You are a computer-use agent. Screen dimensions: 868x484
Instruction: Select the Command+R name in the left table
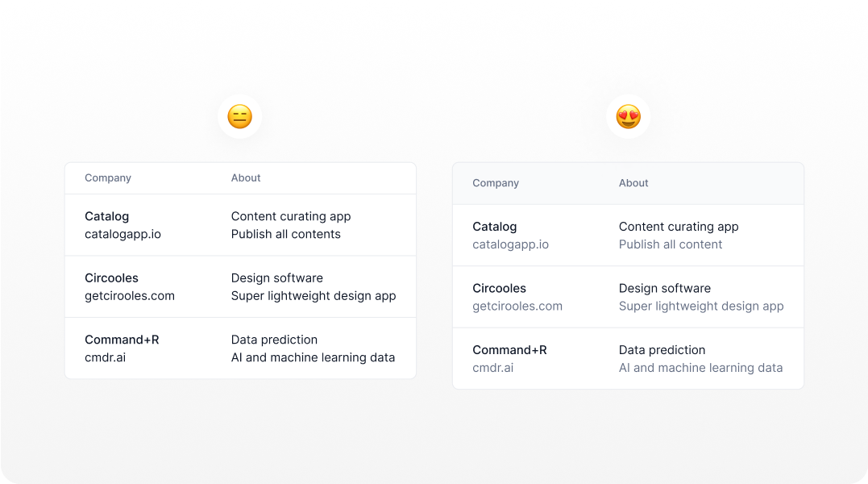tap(122, 340)
